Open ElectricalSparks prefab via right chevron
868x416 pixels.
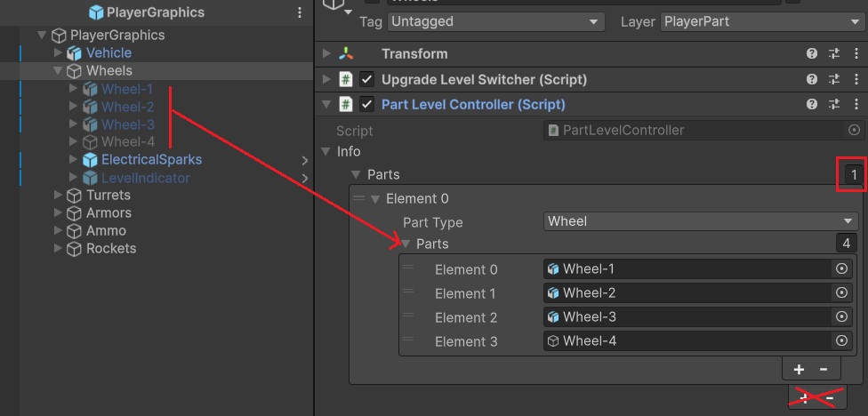coord(304,161)
